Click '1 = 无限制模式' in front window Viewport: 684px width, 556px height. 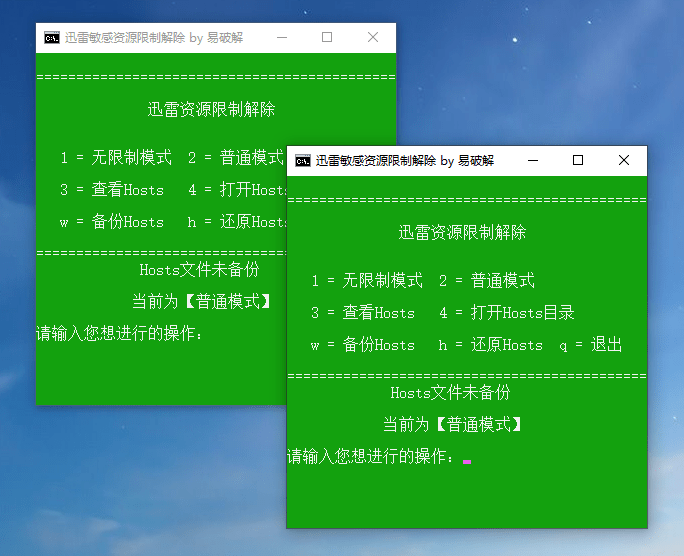[x=367, y=280]
